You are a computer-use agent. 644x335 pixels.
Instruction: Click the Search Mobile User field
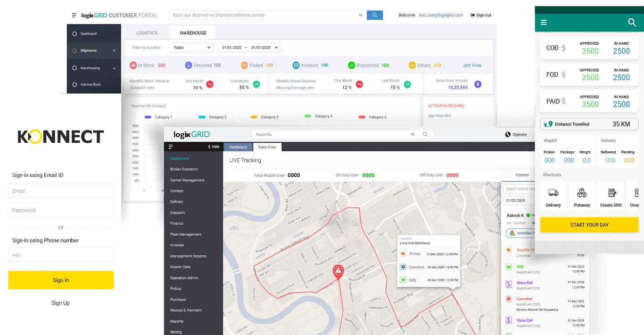tap(520, 189)
